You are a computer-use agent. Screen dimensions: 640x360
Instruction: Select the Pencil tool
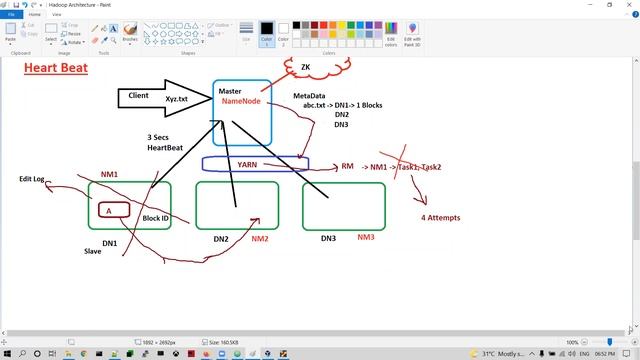coord(95,28)
